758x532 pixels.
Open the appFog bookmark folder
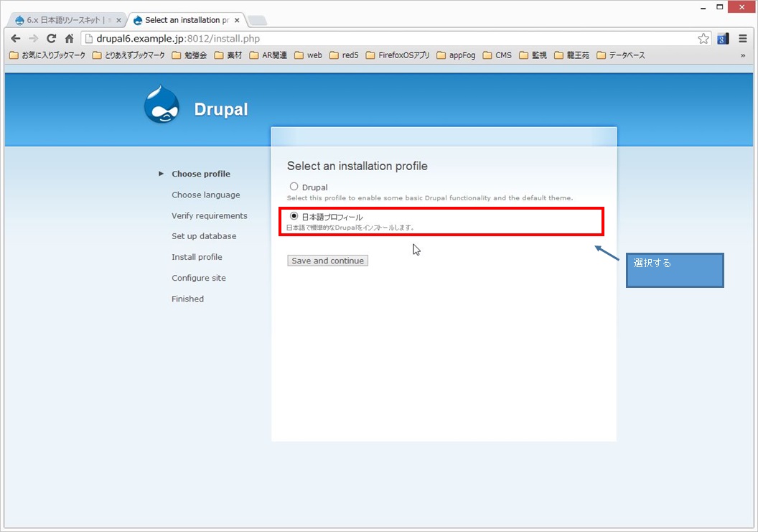[x=456, y=55]
